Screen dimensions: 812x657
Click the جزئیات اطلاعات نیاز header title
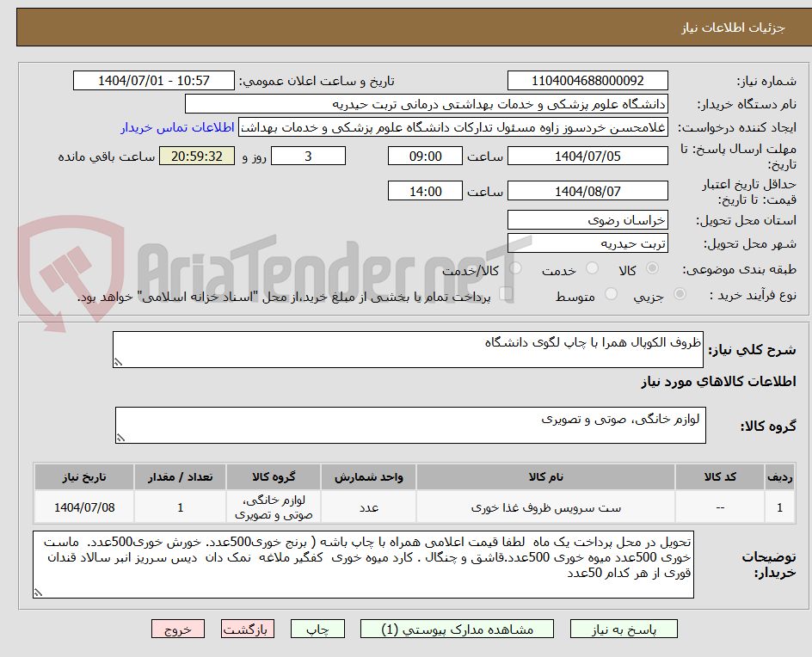[732, 28]
